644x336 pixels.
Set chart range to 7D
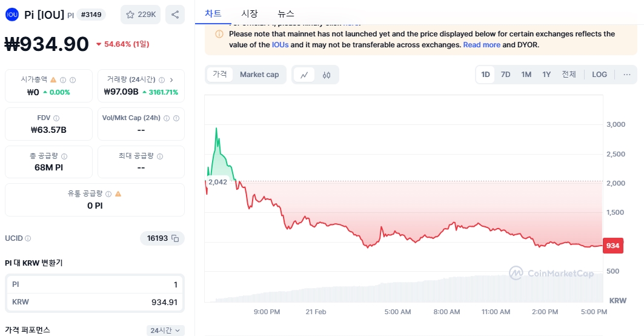pyautogui.click(x=506, y=75)
